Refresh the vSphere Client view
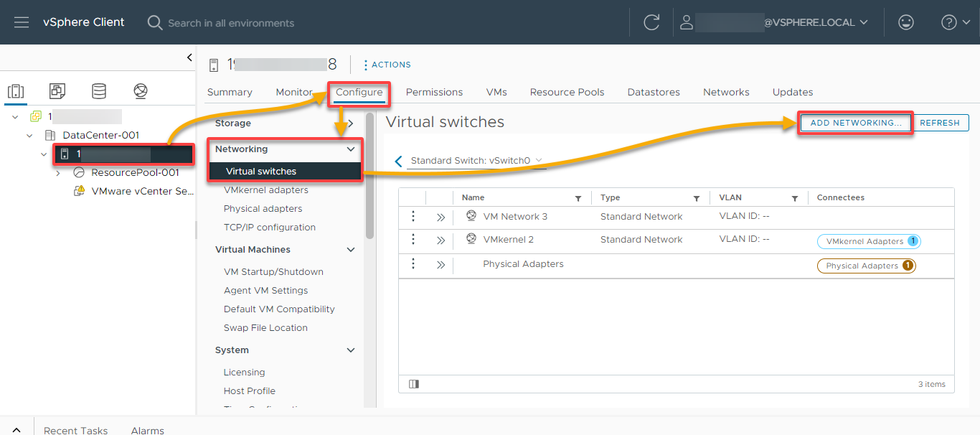 [651, 22]
